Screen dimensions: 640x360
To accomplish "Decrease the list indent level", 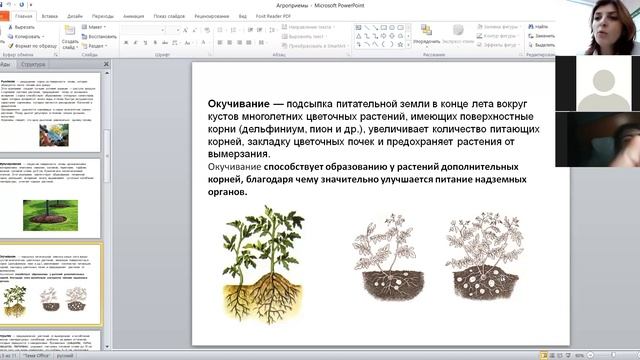I will coord(250,30).
